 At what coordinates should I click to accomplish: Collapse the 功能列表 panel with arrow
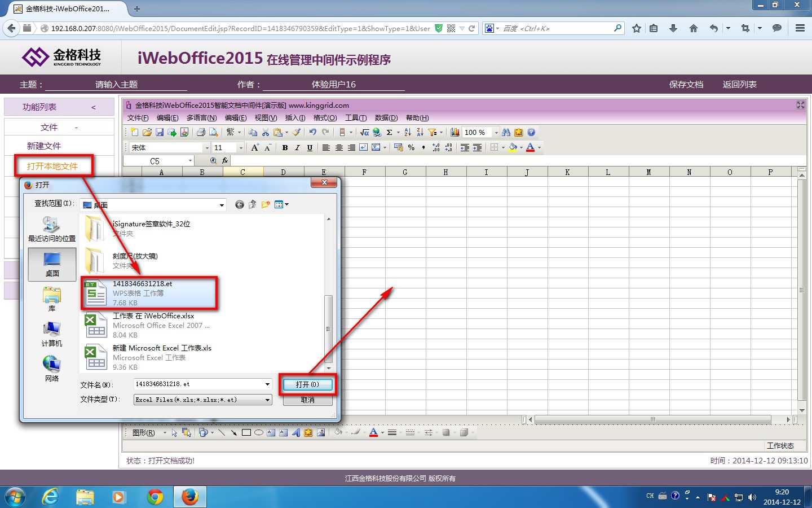94,107
